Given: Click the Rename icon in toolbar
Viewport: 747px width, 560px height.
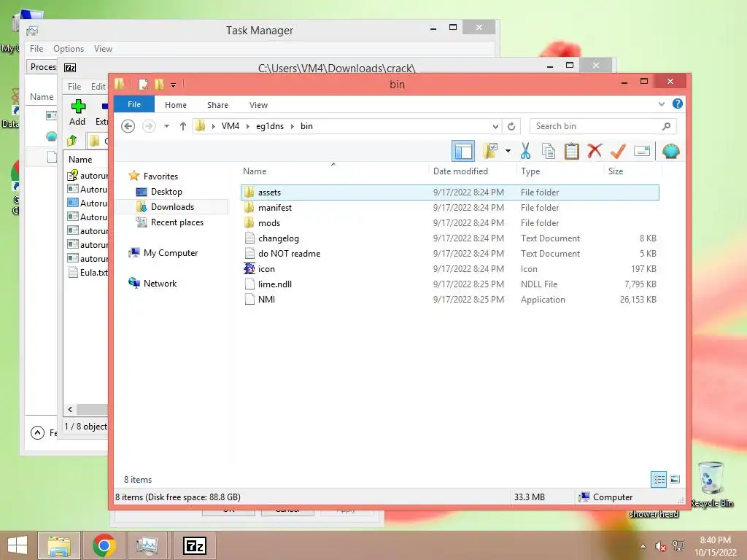Looking at the screenshot, I should point(642,151).
